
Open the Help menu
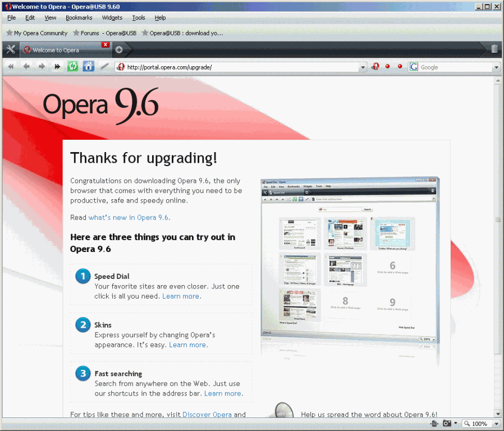(160, 17)
